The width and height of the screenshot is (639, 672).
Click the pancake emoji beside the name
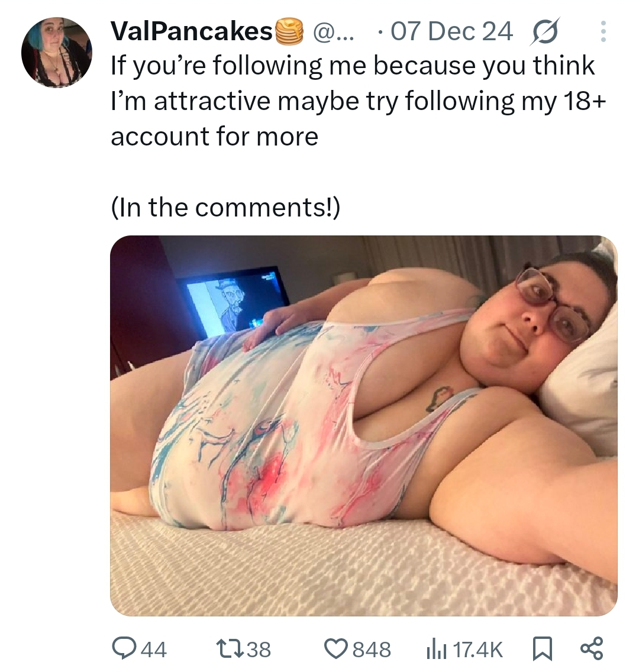(289, 31)
